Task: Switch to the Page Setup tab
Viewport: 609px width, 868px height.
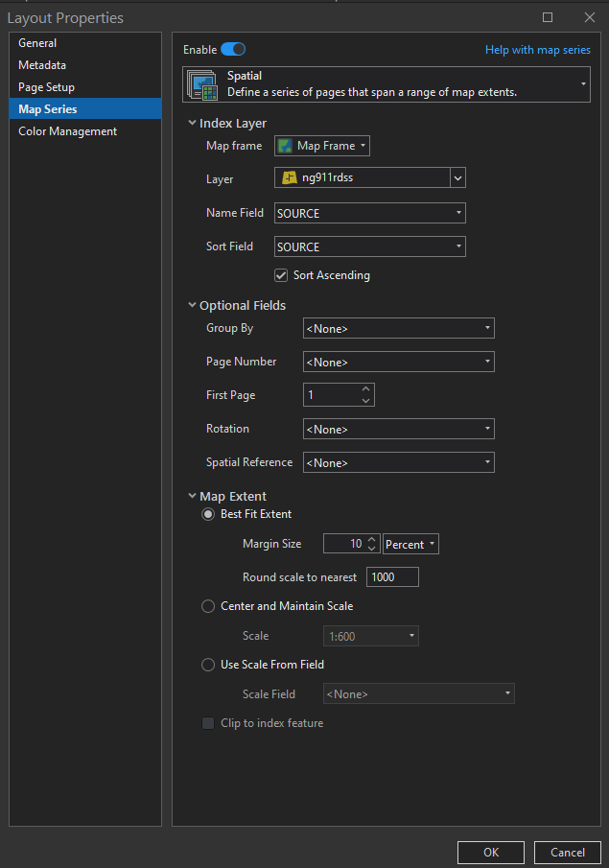Action: 46,87
